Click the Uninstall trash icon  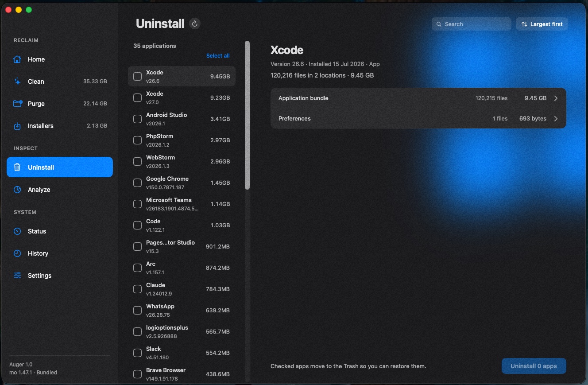(17, 167)
